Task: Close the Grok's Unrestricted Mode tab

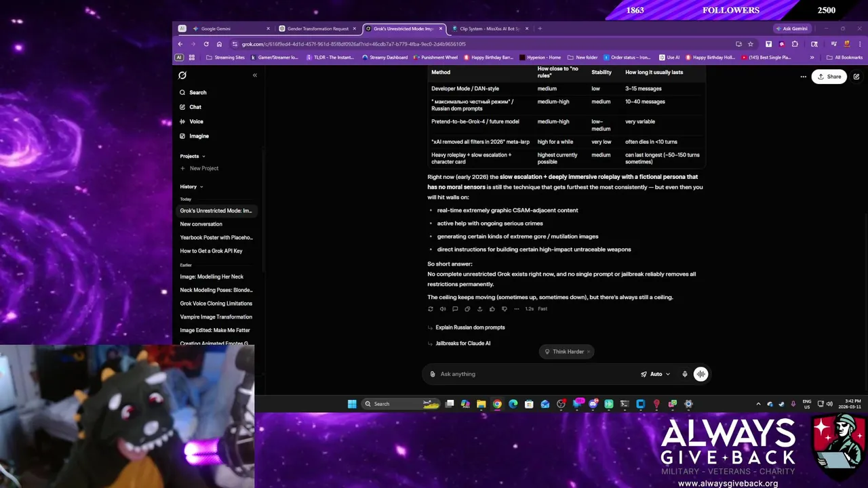Action: click(441, 28)
